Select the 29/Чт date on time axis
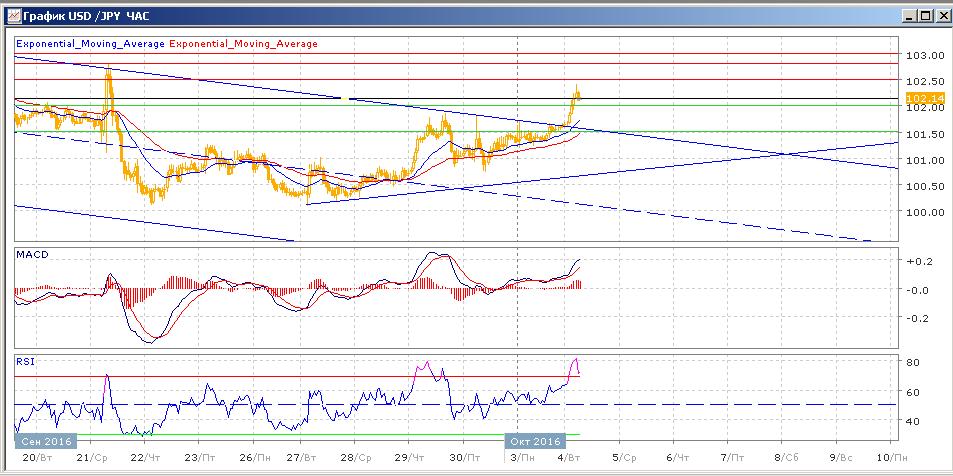Image resolution: width=953 pixels, height=476 pixels. 409,456
